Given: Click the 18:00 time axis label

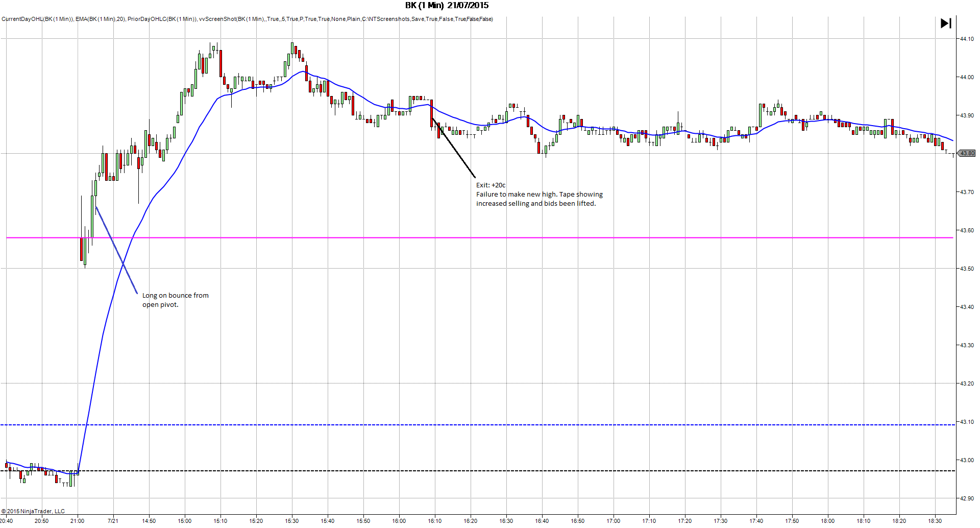Looking at the screenshot, I should (828, 521).
